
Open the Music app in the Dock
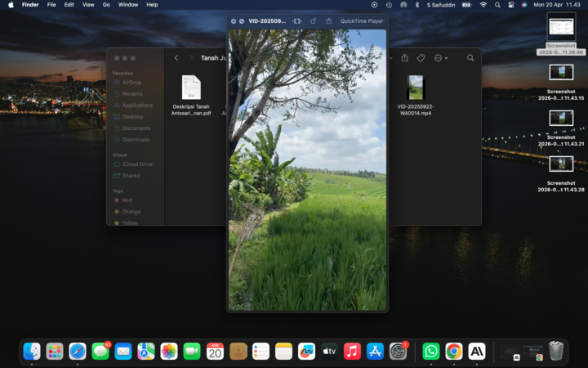pos(352,351)
